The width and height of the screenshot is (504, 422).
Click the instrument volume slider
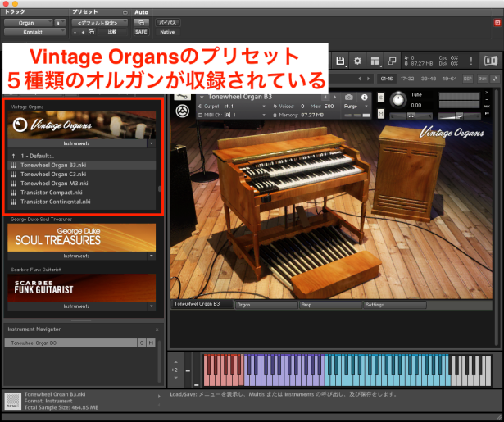coord(460,116)
